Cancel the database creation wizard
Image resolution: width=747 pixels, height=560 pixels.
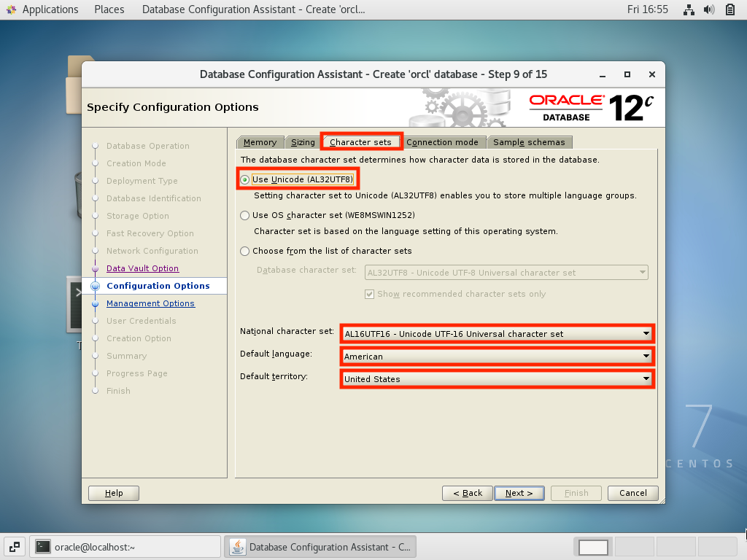coord(633,494)
